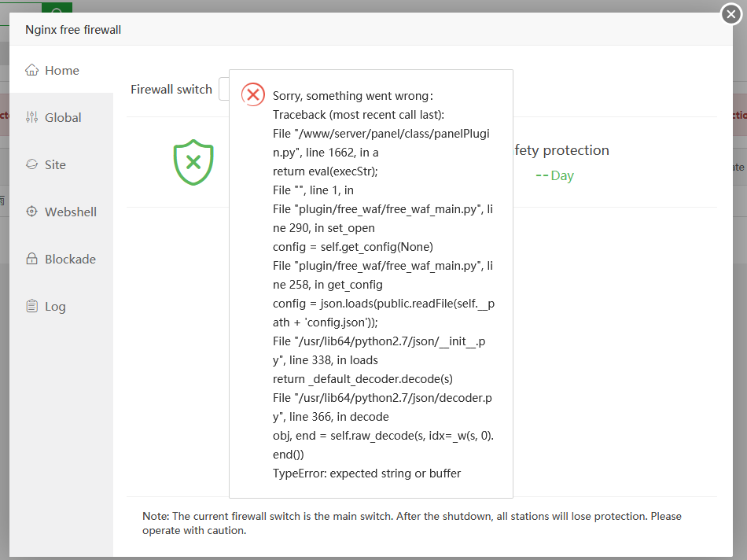Click the Webshell target icon
Image resolution: width=747 pixels, height=560 pixels.
pos(32,212)
